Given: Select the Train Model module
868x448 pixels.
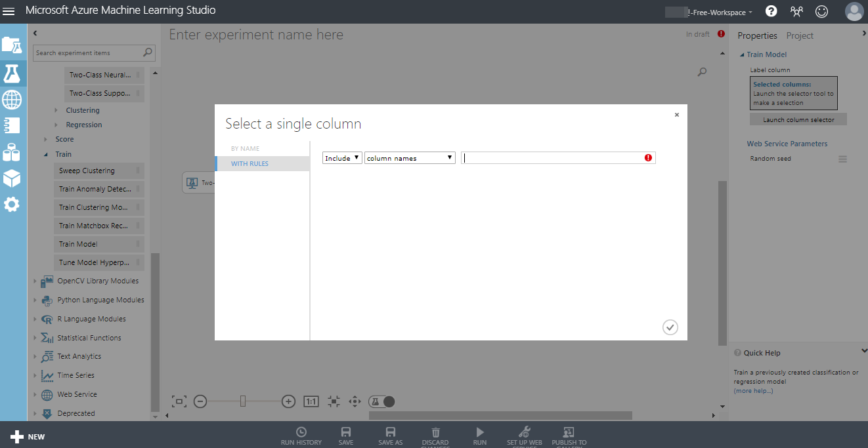Looking at the screenshot, I should [99, 244].
